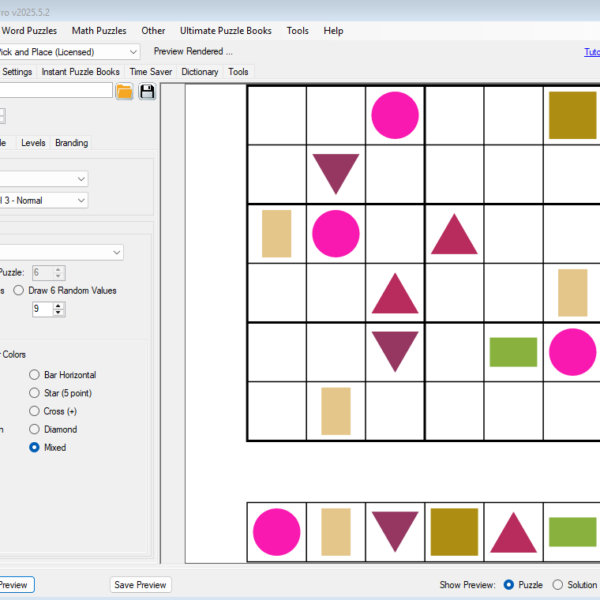This screenshot has width=600, height=600.
Task: Select the Cross (+) shape option
Action: tap(53, 411)
